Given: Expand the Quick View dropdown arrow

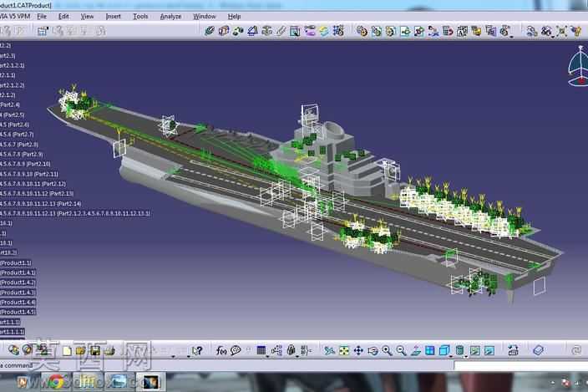Looking at the screenshot, I should (450, 355).
